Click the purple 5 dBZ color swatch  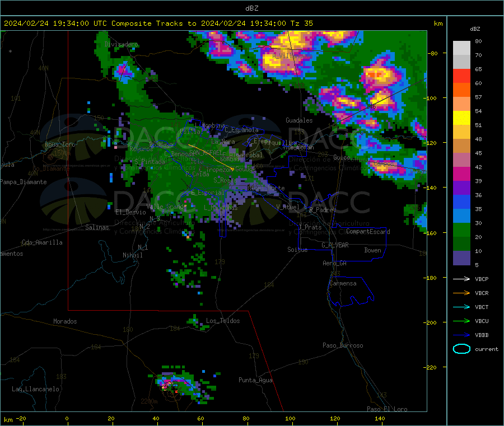click(x=461, y=258)
